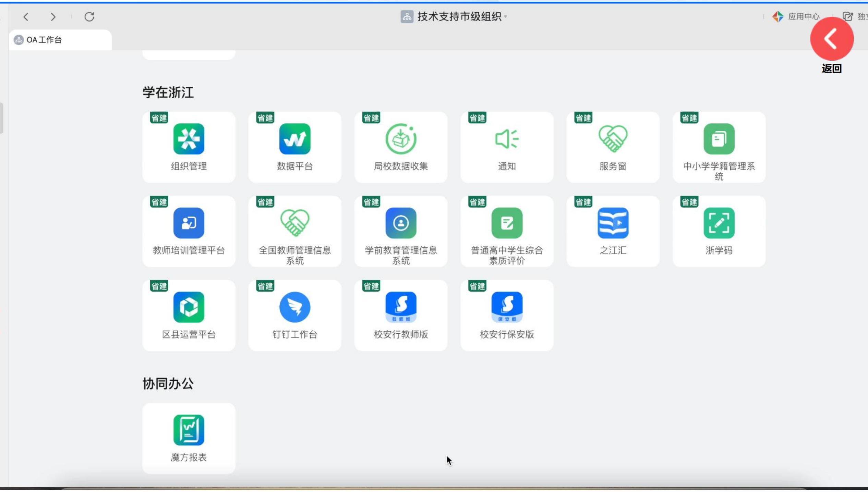
Task: Open 普通高中学生综合素质评价 icon
Action: pos(507,223)
